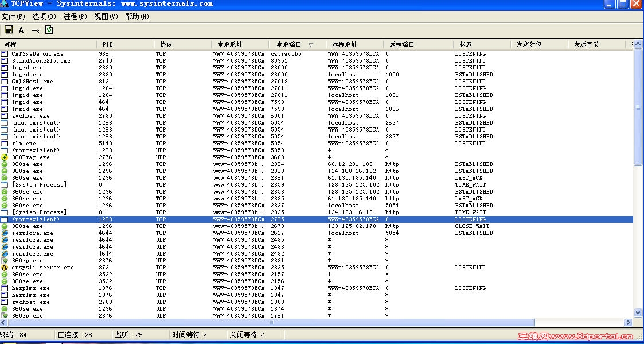Click the Save floppy disk toolbar icon
Viewport: 644px width, 344px height.
9,30
